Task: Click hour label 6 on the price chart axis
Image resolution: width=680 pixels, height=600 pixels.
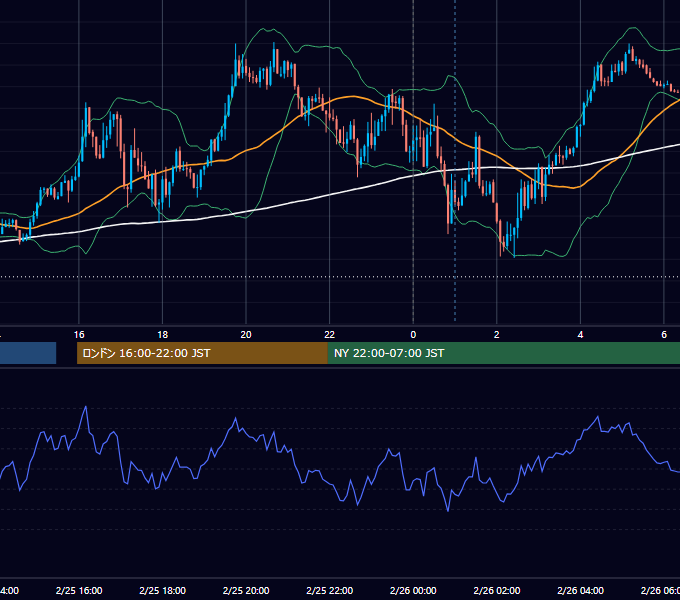Action: tap(664, 335)
